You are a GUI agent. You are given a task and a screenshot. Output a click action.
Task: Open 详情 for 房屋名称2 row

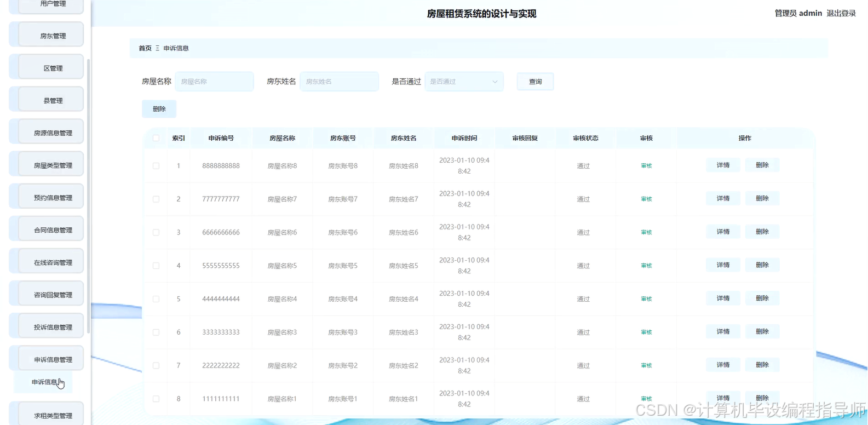pos(723,365)
